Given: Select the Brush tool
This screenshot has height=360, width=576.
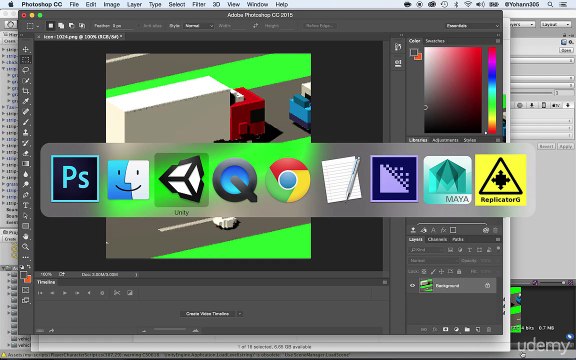Looking at the screenshot, I should coord(25,122).
